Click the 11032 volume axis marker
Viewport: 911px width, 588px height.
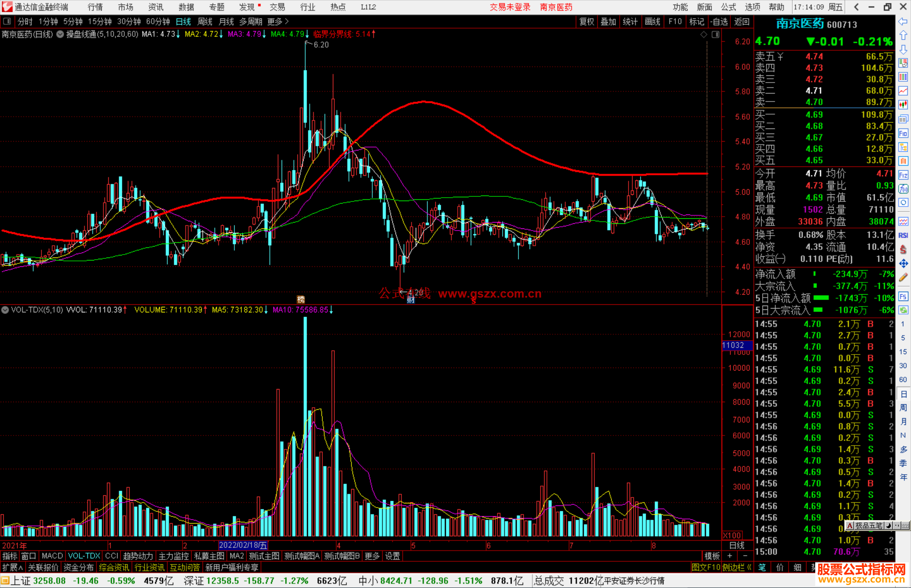tap(737, 345)
